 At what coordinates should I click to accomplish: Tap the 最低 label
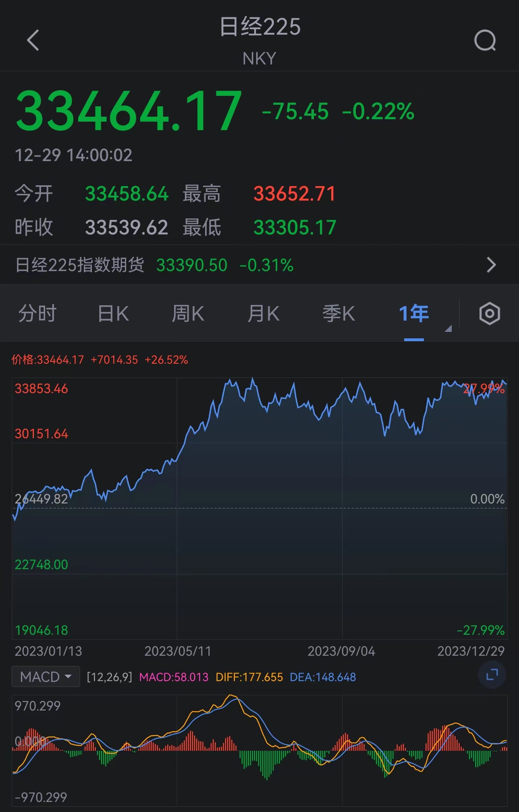pyautogui.click(x=202, y=228)
